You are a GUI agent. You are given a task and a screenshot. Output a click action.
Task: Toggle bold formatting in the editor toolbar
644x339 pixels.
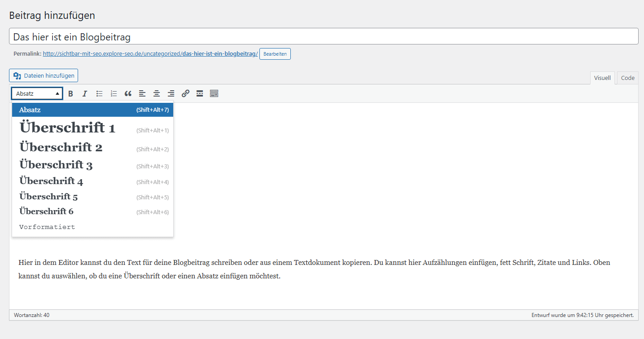click(x=70, y=93)
